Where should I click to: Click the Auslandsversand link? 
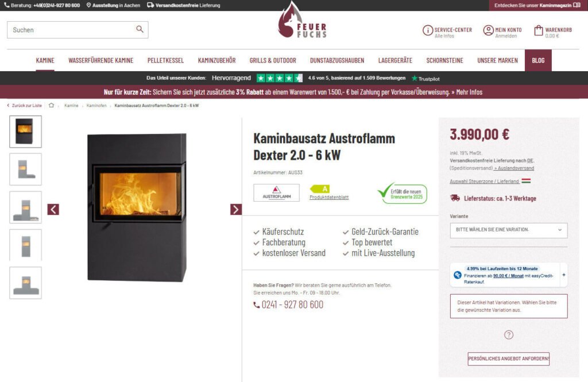(x=514, y=168)
